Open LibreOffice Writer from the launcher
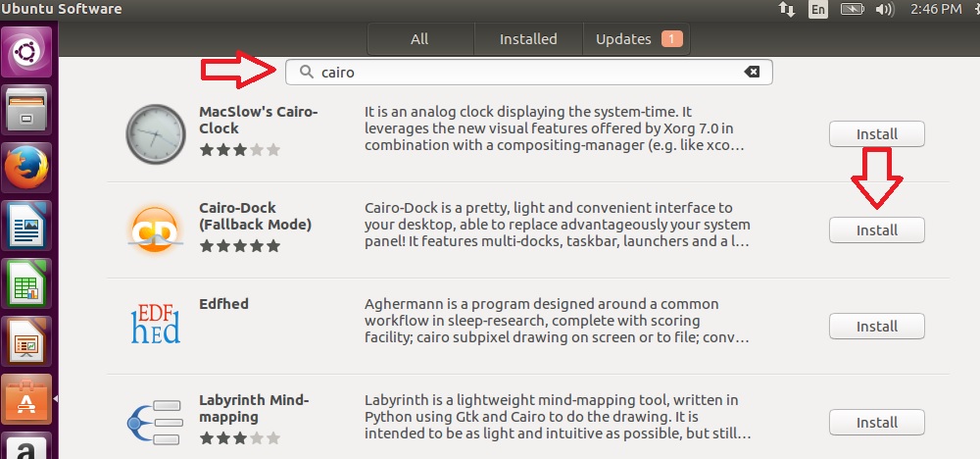Screen dimensions: 980x459 click(x=26, y=226)
